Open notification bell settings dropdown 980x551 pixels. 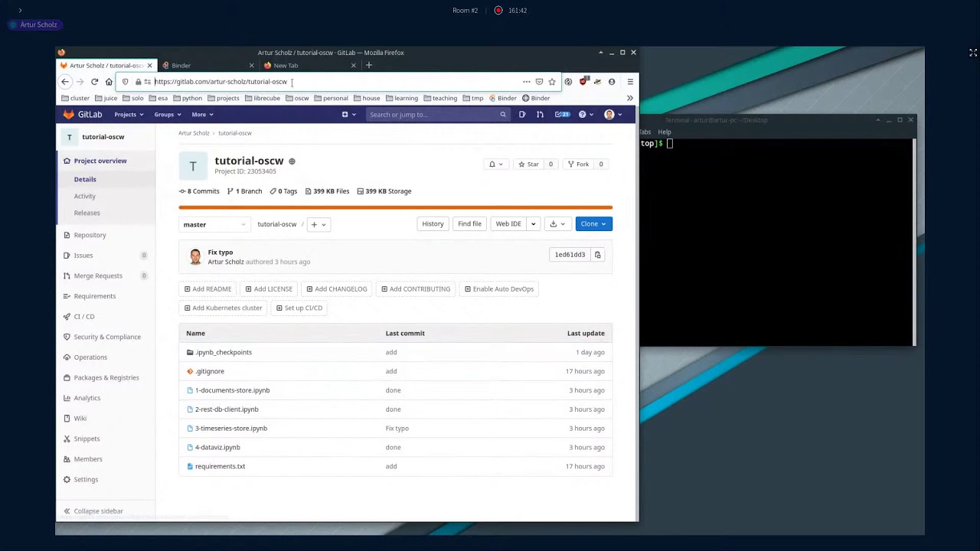pos(496,165)
